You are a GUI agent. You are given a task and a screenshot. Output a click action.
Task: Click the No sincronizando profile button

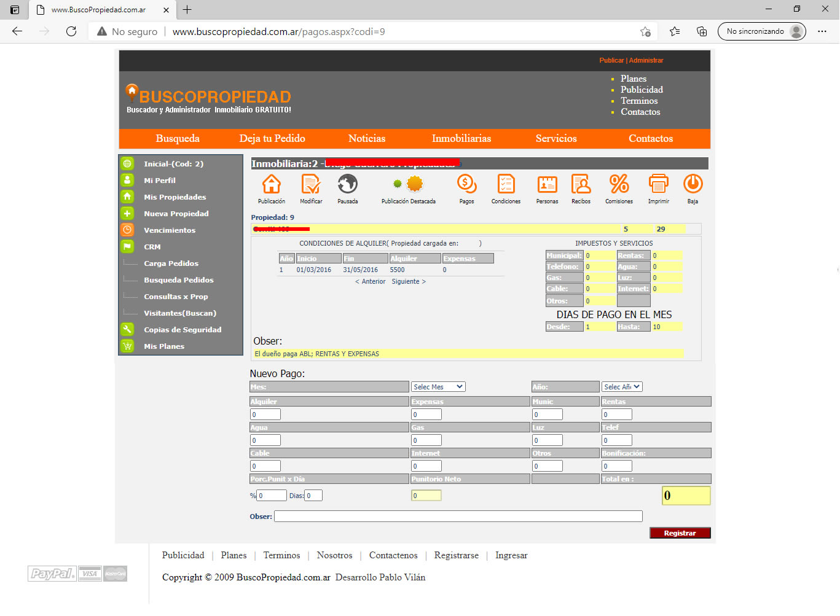[x=762, y=31]
